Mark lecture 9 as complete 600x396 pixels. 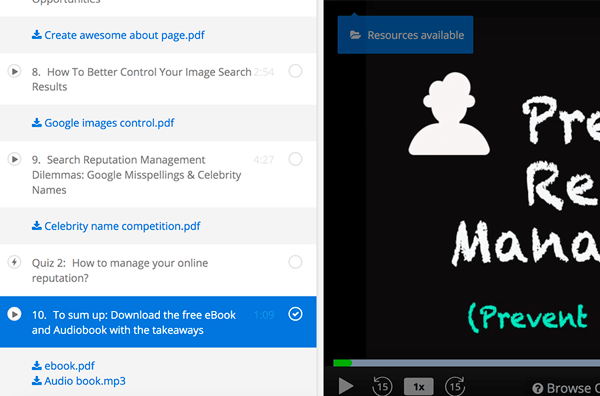coord(295,159)
